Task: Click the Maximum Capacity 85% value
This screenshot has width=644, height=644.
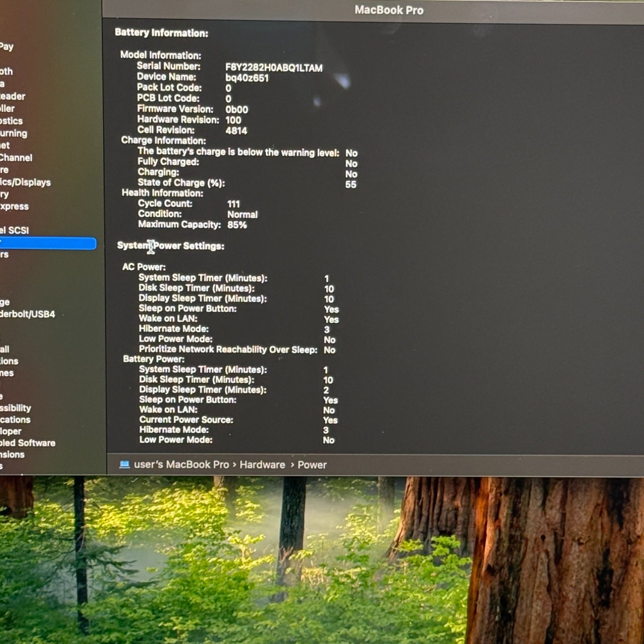Action: coord(237,225)
